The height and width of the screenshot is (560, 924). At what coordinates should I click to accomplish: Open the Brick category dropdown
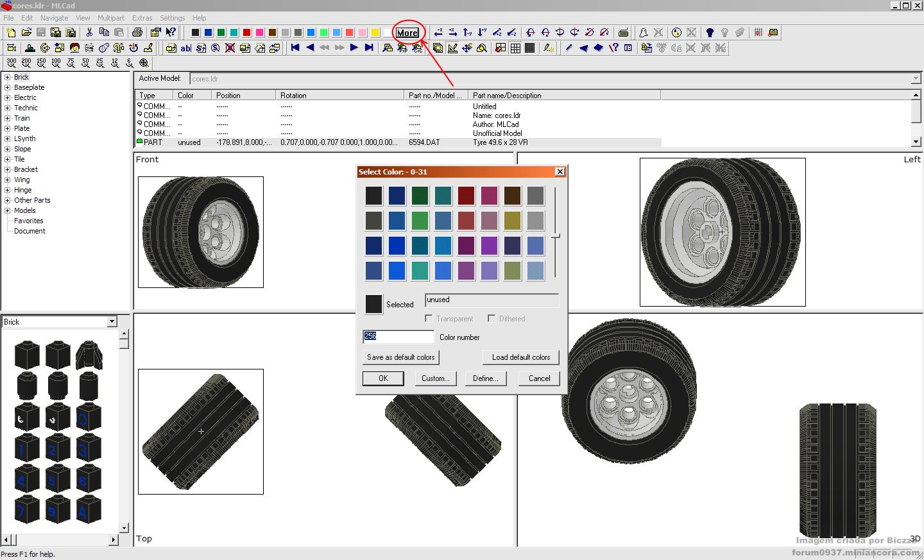click(112, 322)
